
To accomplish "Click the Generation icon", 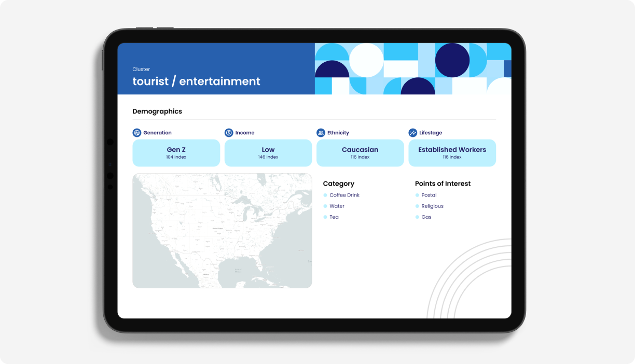I will tap(137, 133).
